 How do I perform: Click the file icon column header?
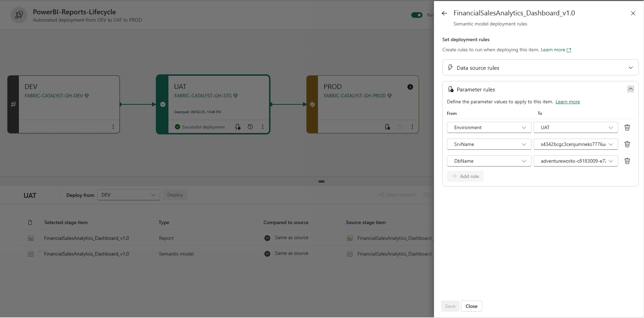[x=30, y=222]
